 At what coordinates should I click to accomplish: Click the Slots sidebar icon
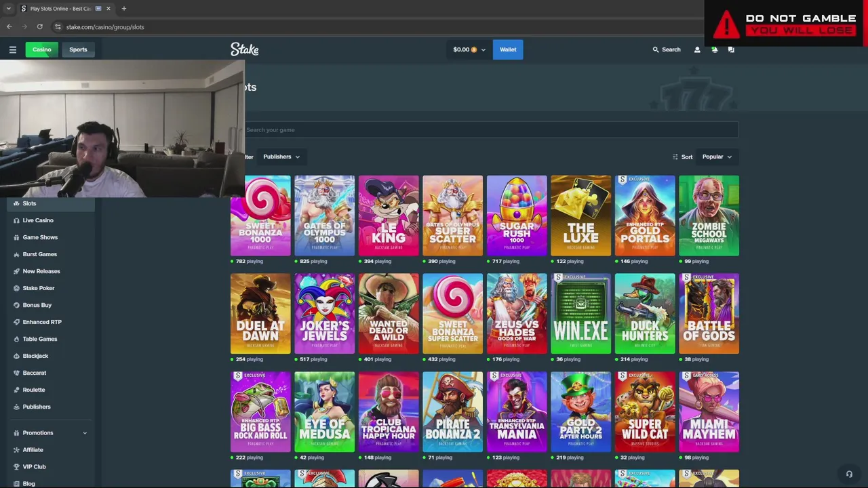point(16,203)
